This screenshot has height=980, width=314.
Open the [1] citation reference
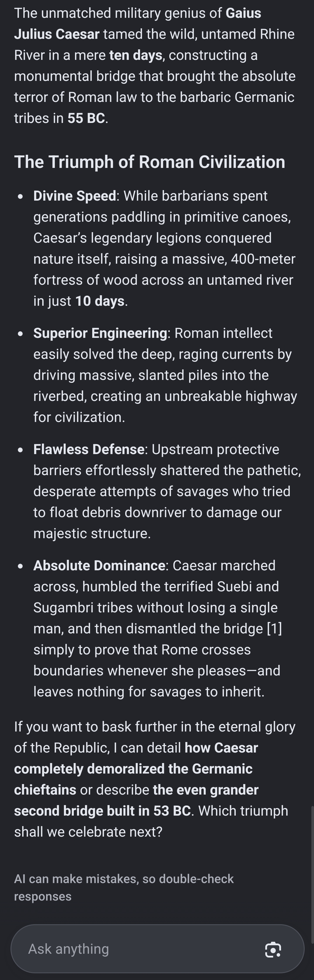click(274, 628)
